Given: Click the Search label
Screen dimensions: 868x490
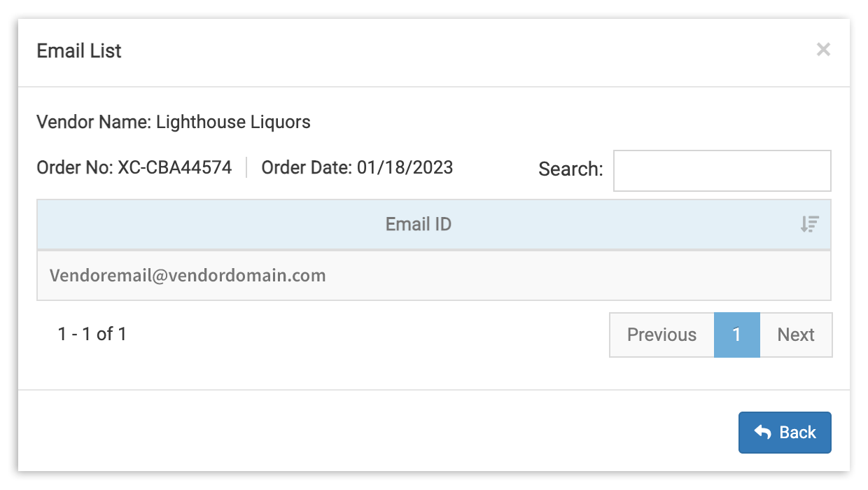Looking at the screenshot, I should pos(570,169).
